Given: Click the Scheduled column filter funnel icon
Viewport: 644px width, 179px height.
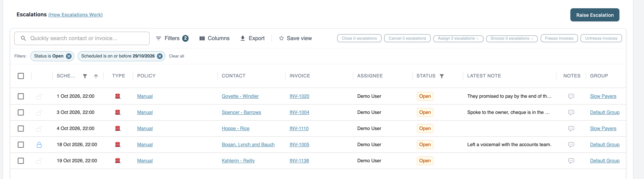Looking at the screenshot, I should pos(85,76).
